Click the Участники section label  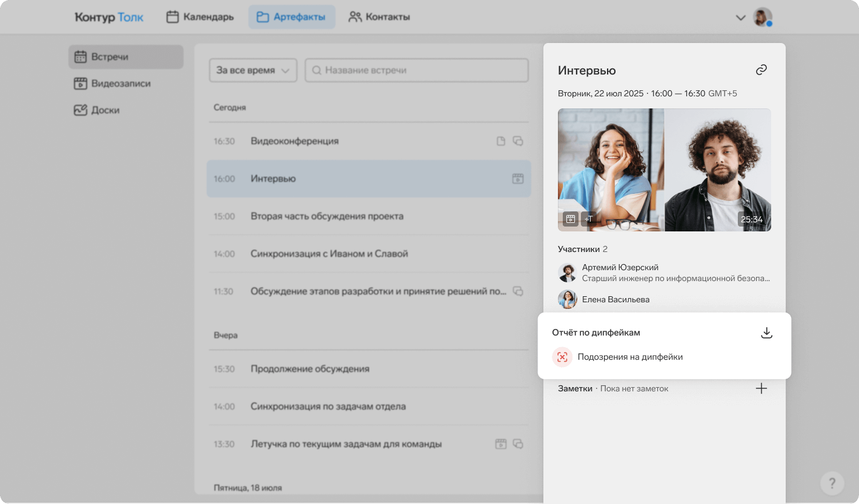click(579, 249)
